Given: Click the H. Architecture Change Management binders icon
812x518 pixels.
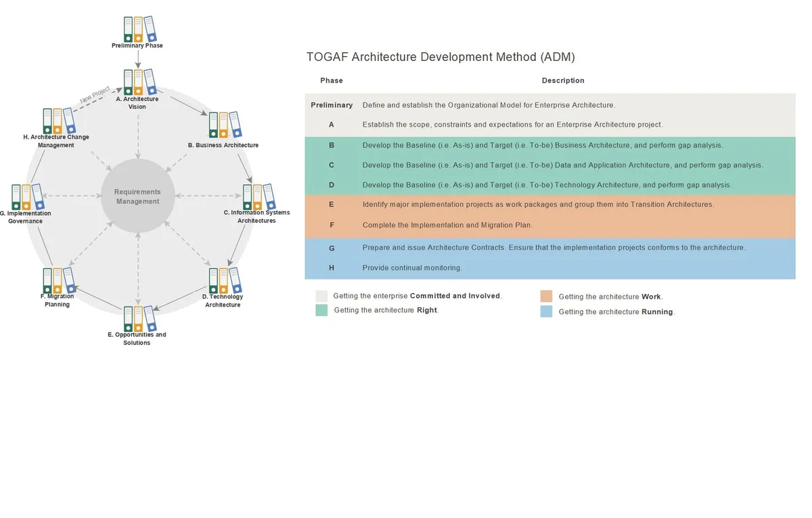Looking at the screenshot, I should click(x=59, y=121).
